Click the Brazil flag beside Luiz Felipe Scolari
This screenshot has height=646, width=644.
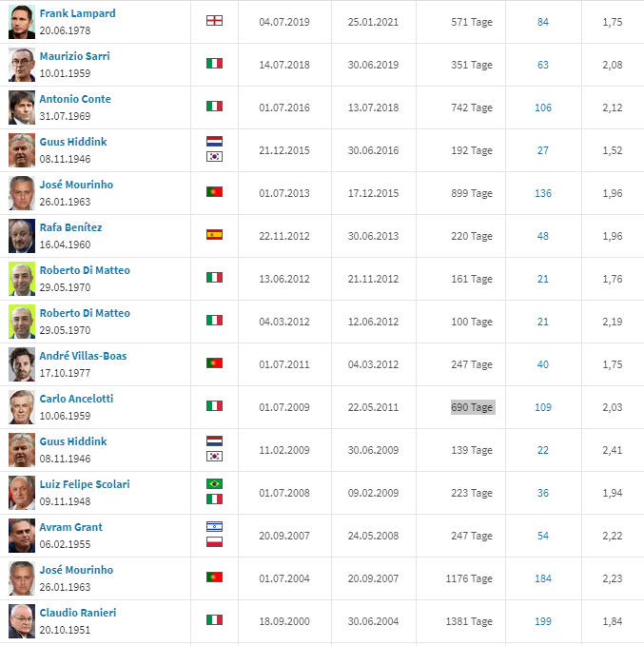(214, 483)
